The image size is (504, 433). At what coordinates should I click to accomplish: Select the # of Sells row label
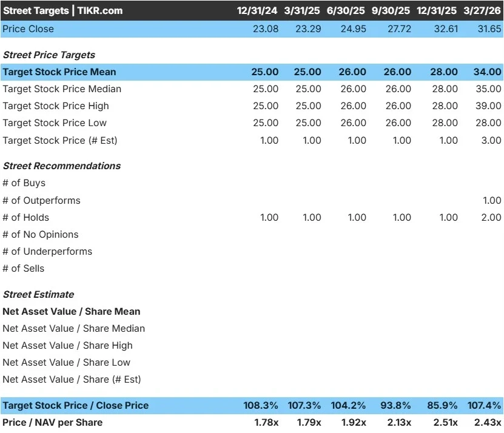(23, 269)
